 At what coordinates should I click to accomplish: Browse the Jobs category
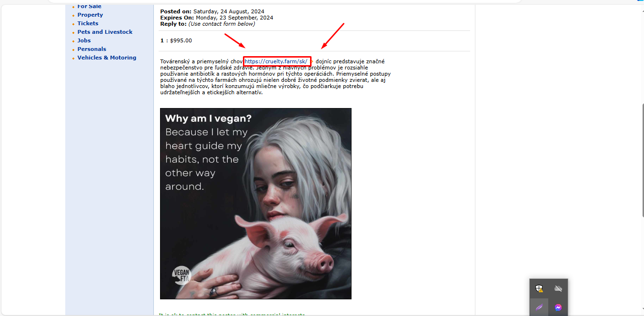pyautogui.click(x=84, y=40)
